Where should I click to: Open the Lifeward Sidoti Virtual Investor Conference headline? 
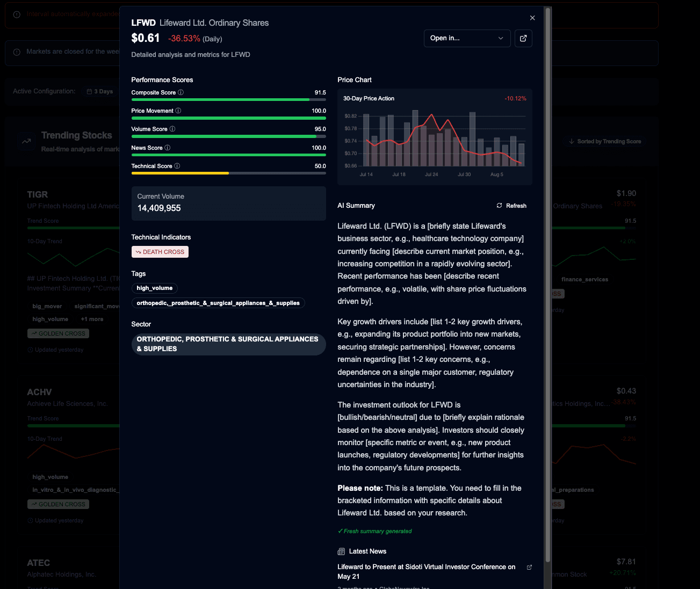[426, 571]
